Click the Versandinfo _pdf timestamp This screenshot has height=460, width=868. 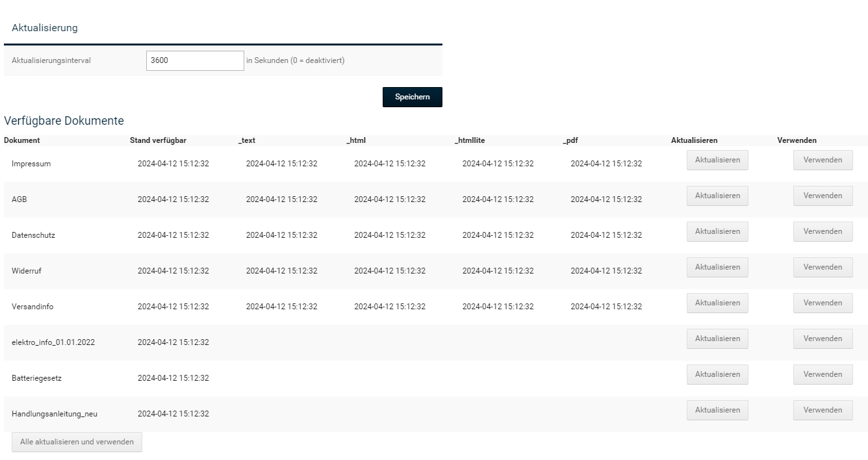(x=606, y=307)
